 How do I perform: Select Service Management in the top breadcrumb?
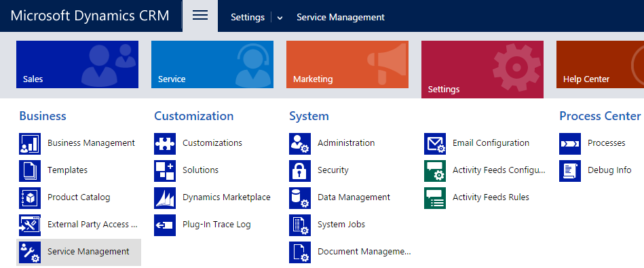(341, 17)
